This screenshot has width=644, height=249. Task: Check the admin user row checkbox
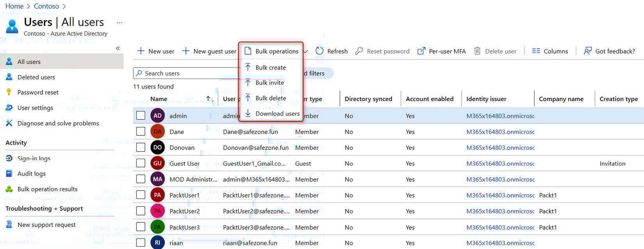(141, 115)
